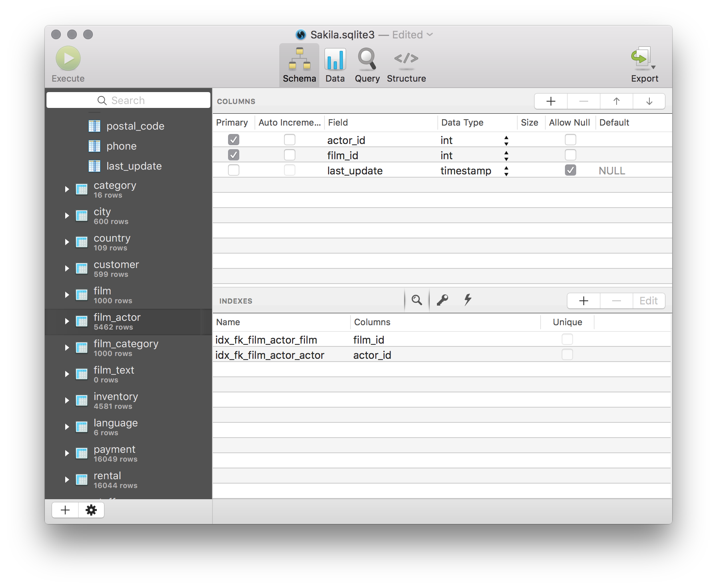Toggle the Primary checkbox for actor_id
Image resolution: width=717 pixels, height=588 pixels.
click(233, 139)
